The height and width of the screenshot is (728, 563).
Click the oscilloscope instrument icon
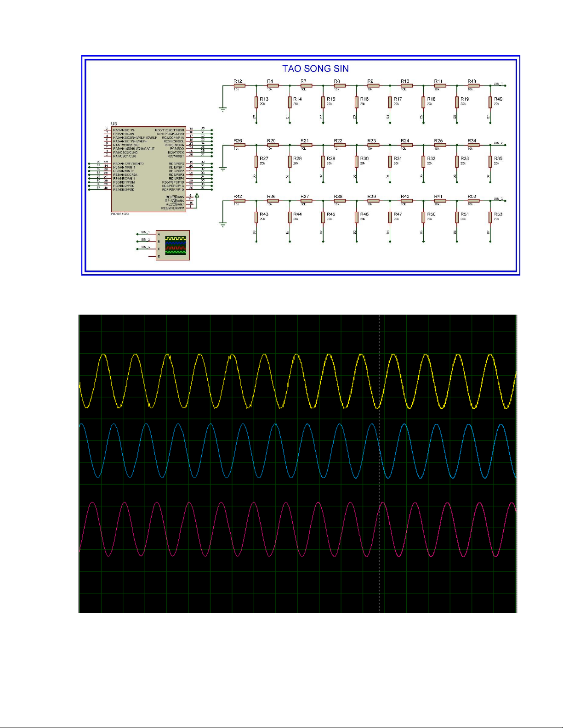[173, 245]
